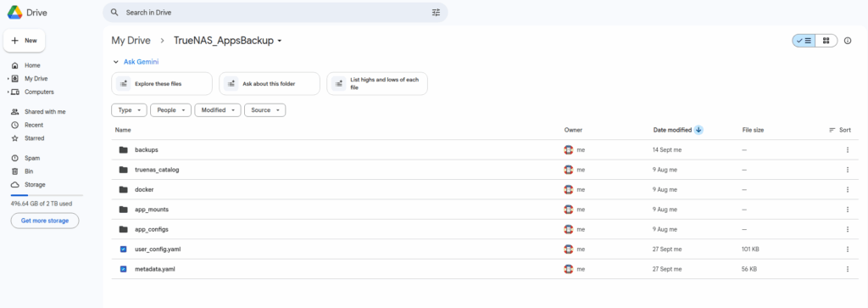
Task: Click 101 KB file size cell
Action: click(x=751, y=249)
